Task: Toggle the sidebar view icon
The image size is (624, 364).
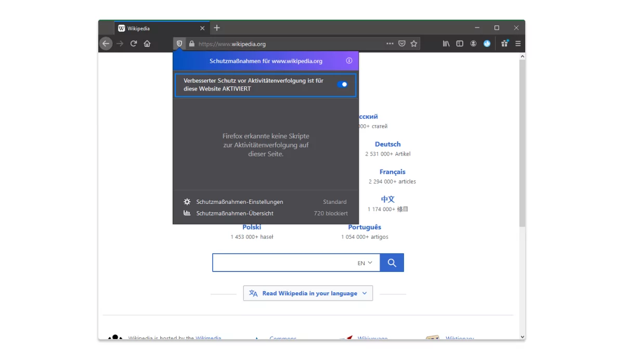Action: click(x=460, y=44)
